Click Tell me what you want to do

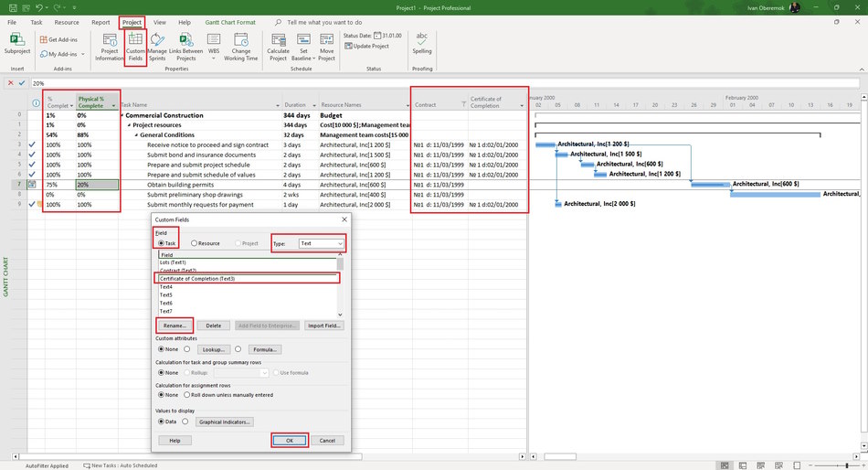(324, 22)
